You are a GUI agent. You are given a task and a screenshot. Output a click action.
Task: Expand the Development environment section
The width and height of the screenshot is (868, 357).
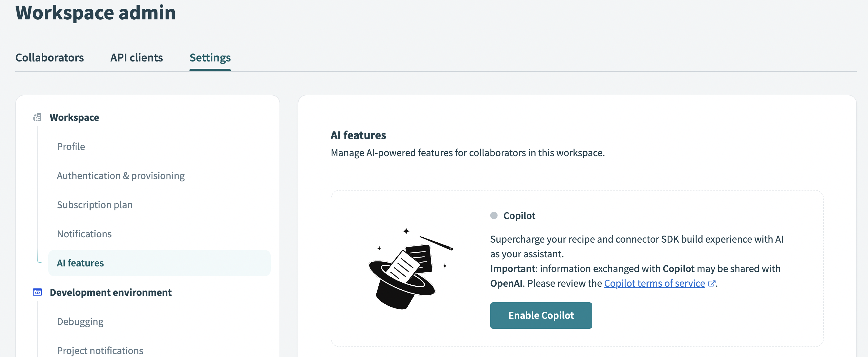click(x=110, y=292)
